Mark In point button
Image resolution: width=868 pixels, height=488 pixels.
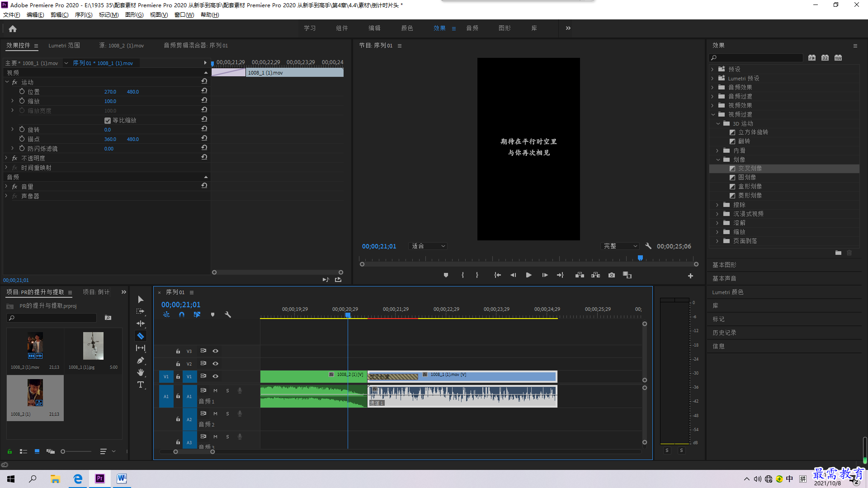[x=462, y=275]
